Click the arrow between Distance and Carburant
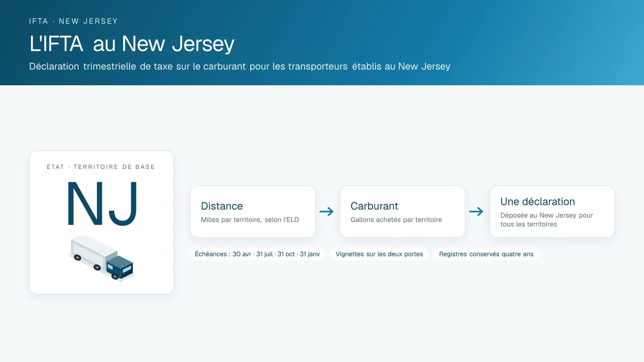 click(x=326, y=212)
